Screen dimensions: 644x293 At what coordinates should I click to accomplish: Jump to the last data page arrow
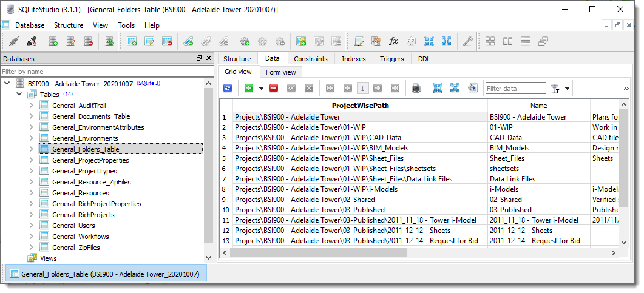pyautogui.click(x=395, y=88)
